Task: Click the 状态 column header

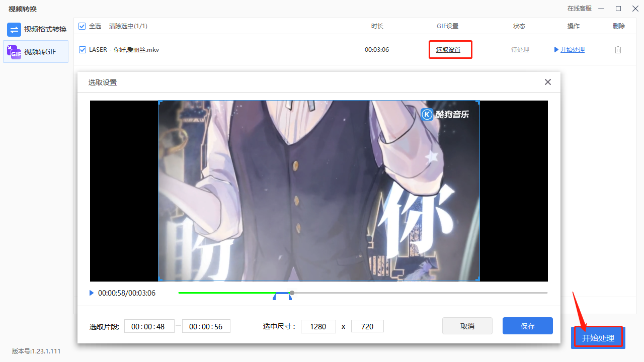Action: 519,26
